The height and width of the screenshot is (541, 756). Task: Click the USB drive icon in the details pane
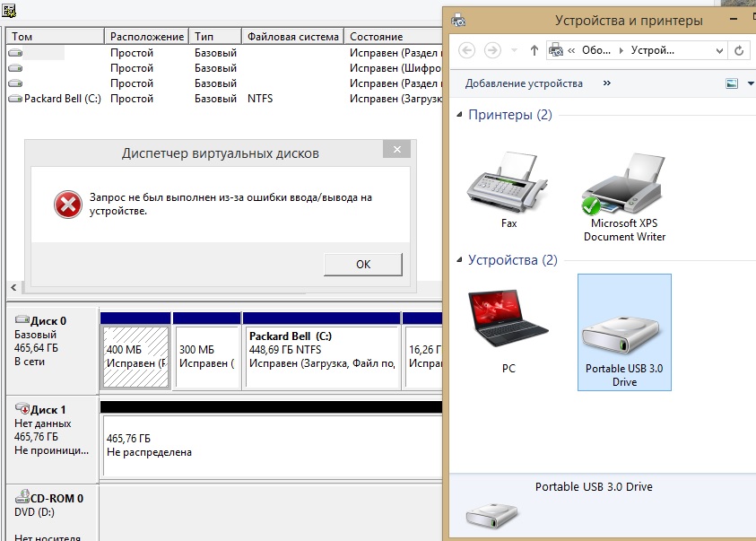(491, 515)
